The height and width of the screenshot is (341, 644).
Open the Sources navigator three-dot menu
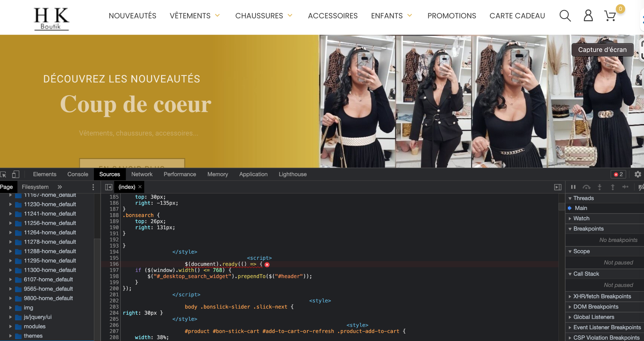point(93,187)
